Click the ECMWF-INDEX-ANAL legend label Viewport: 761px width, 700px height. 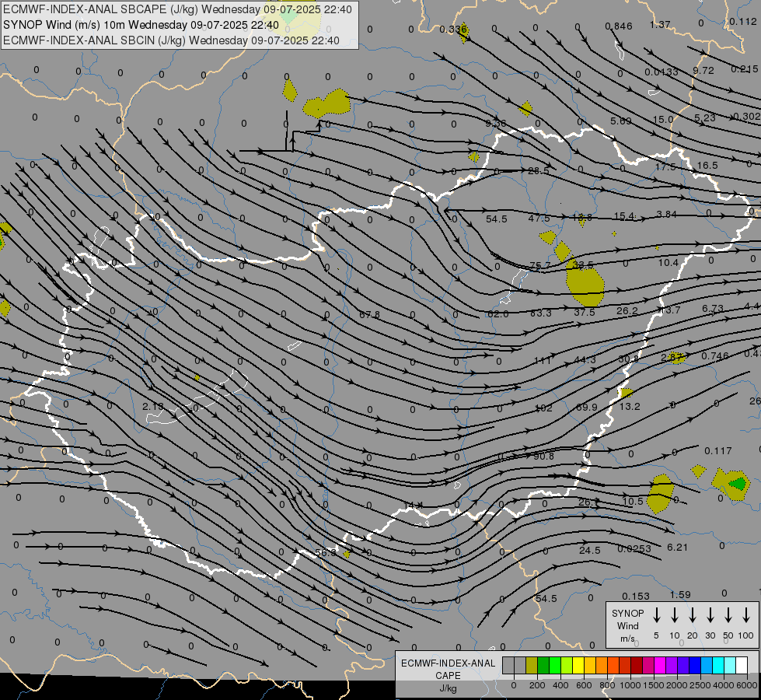448,663
